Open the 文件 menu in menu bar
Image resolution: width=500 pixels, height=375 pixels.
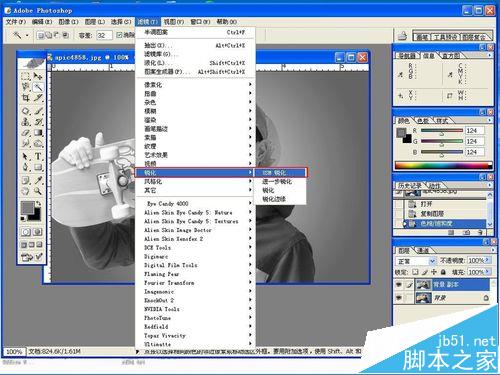click(x=16, y=22)
